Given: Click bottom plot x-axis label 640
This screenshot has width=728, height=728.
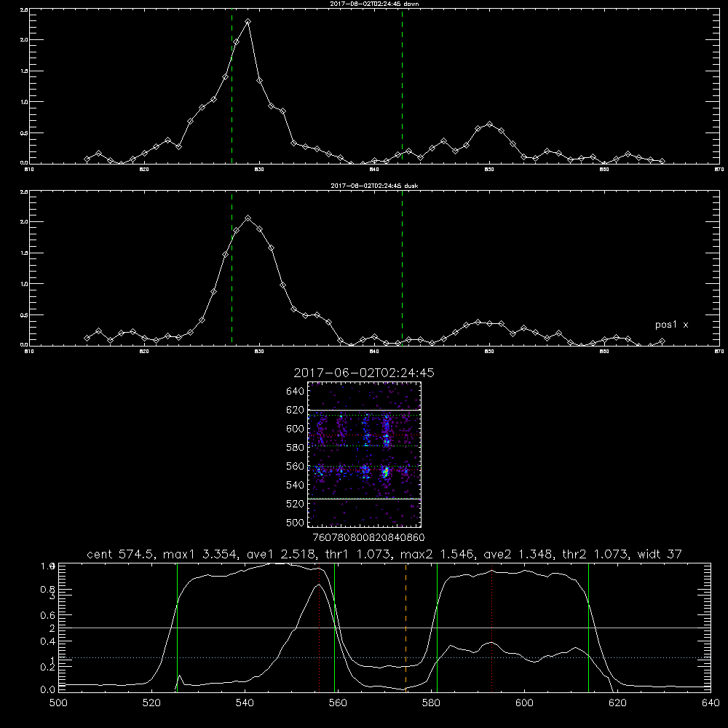Looking at the screenshot, I should 711,703.
